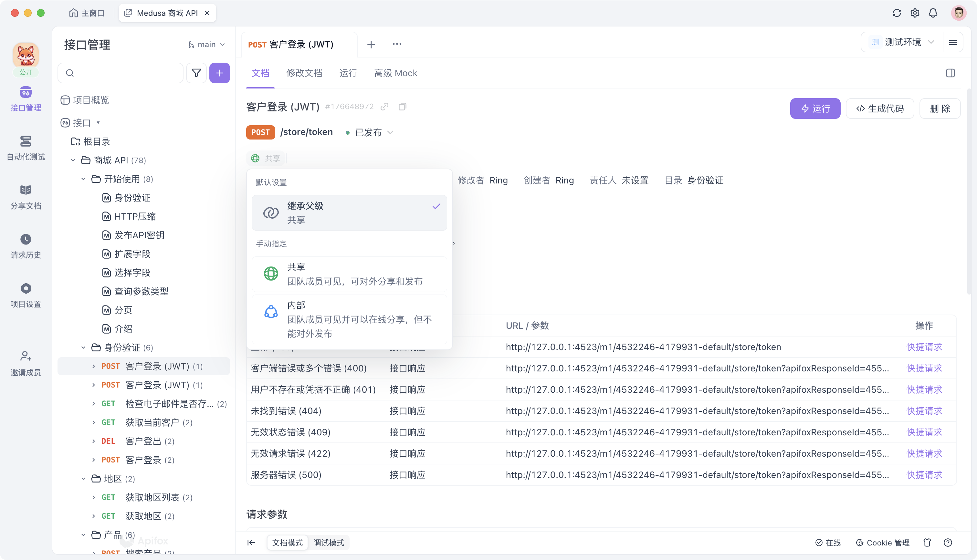This screenshot has height=560, width=977.
Task: Toggle the right panel layout icon
Action: pyautogui.click(x=951, y=73)
